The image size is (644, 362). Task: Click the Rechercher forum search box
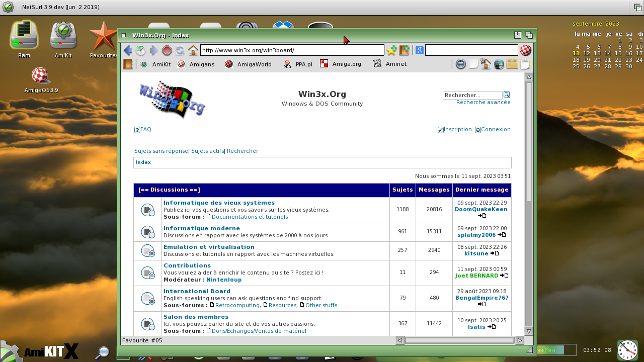tap(472, 95)
